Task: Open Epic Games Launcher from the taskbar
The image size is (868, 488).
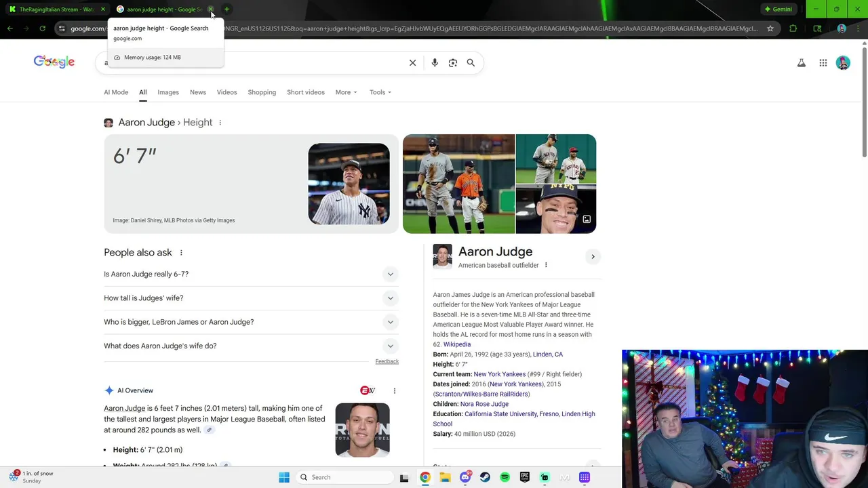Action: pos(525,477)
